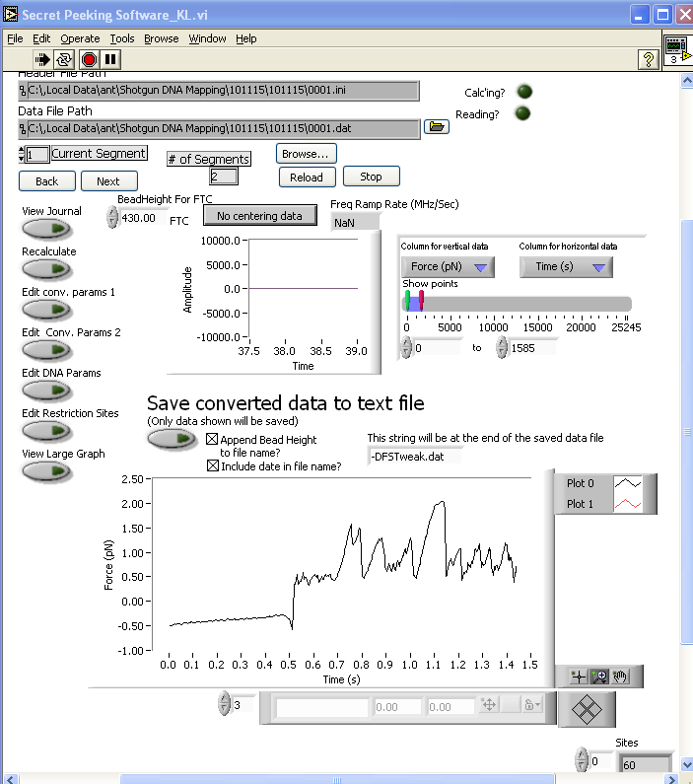Screen dimensions: 693x784
Task: Open the context help question mark icon
Action: 648,60
